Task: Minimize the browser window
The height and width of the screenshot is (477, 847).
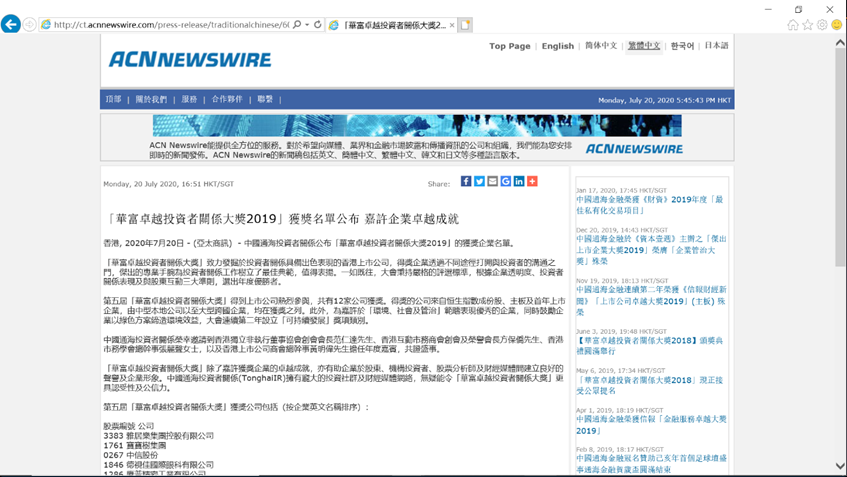Action: coord(768,9)
